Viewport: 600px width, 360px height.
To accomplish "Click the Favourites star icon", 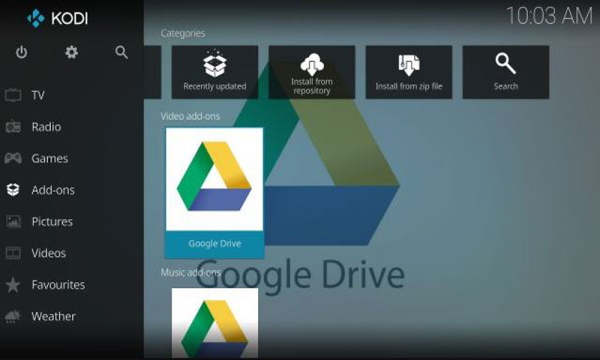I will tap(13, 285).
